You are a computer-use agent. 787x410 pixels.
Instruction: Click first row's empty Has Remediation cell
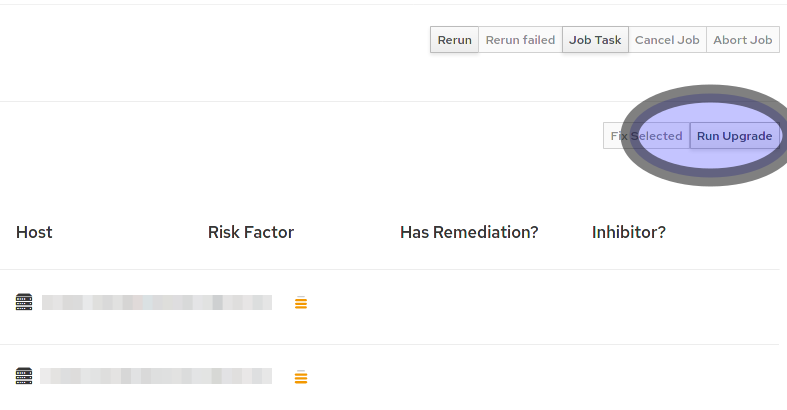click(469, 303)
